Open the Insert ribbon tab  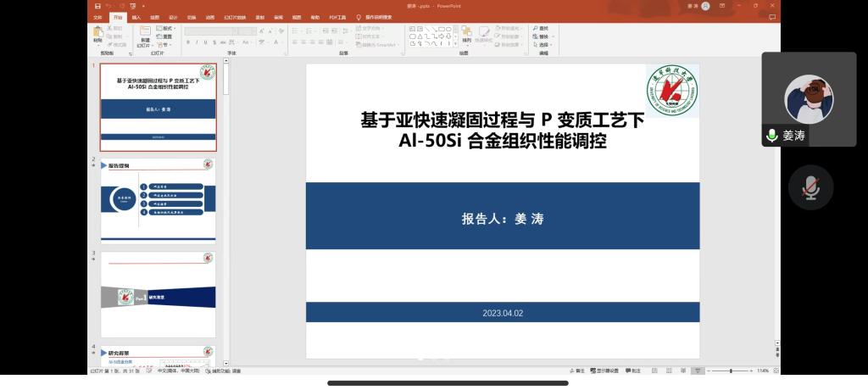136,17
